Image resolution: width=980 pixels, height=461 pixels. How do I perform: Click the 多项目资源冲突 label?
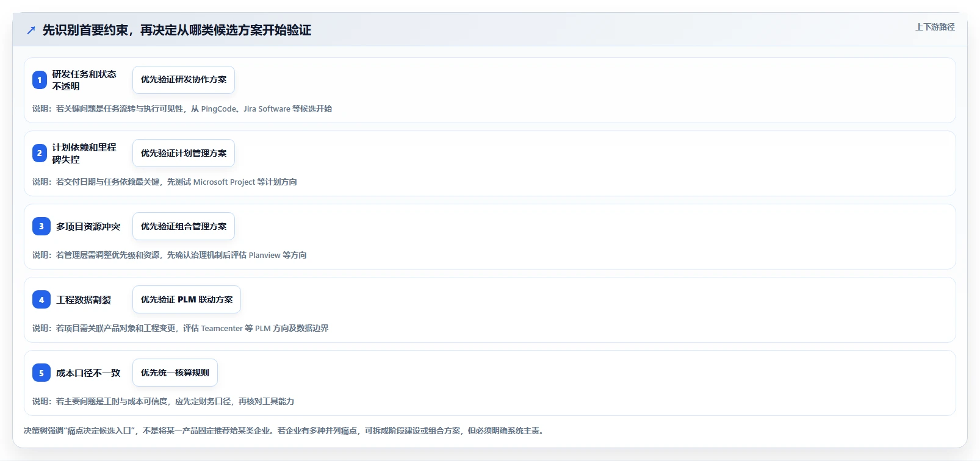pos(88,226)
